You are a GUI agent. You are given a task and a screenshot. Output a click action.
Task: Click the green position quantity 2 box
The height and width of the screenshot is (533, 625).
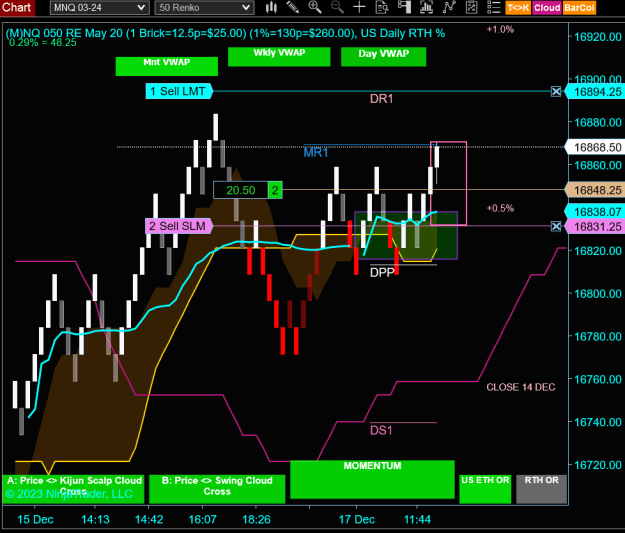(x=275, y=190)
